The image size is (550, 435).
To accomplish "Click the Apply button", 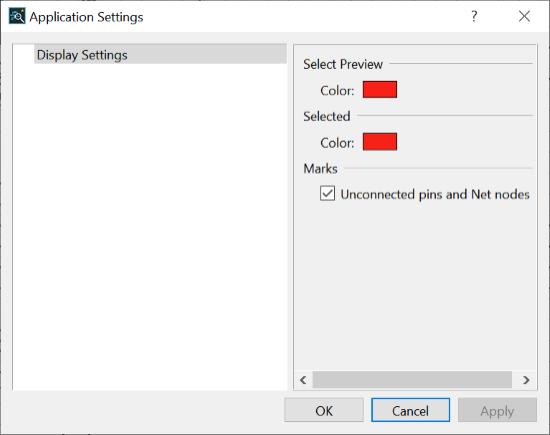I will pos(497,410).
